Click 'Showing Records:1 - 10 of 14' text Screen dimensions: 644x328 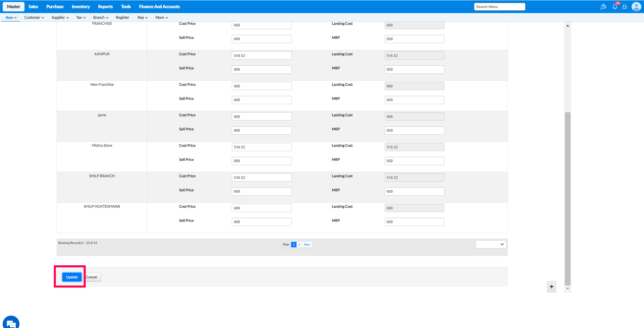point(77,243)
